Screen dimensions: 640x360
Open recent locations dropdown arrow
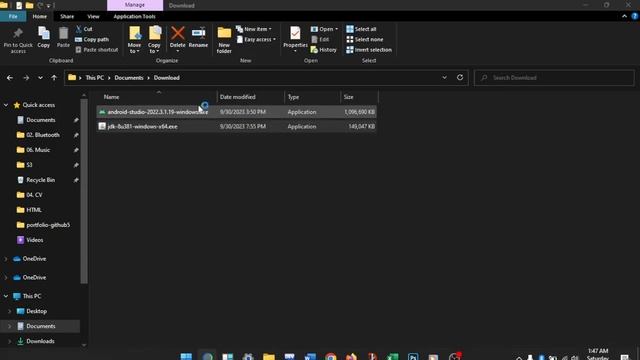click(40, 78)
